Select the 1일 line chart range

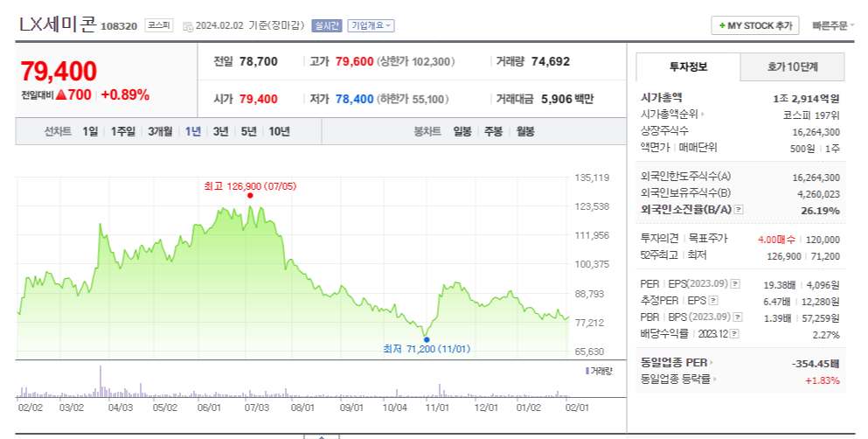(90, 132)
